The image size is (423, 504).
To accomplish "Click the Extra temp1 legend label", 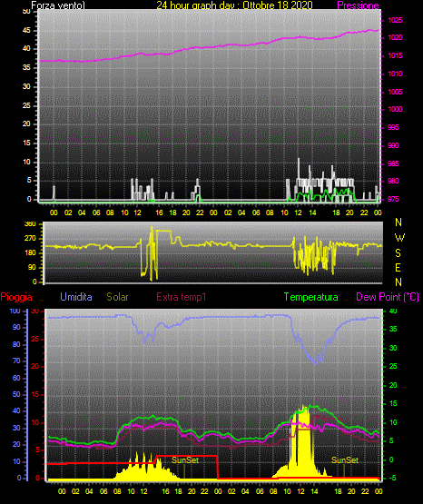I will tap(182, 297).
